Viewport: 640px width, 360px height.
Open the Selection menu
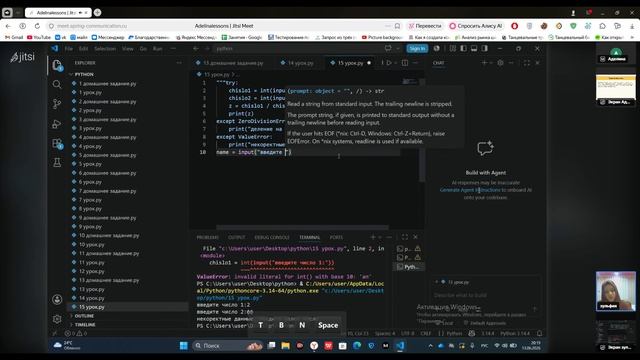coord(105,49)
